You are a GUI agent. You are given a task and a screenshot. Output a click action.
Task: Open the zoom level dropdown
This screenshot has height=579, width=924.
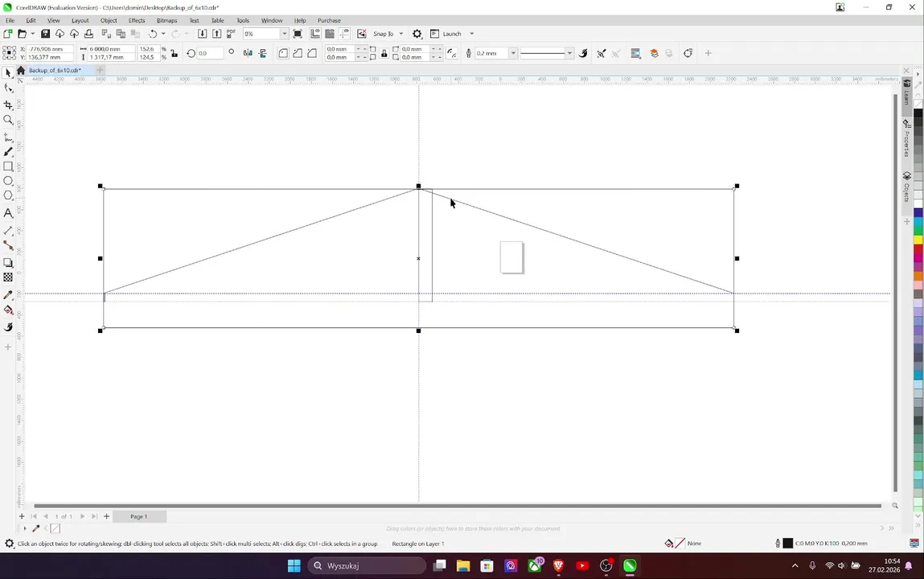[284, 34]
